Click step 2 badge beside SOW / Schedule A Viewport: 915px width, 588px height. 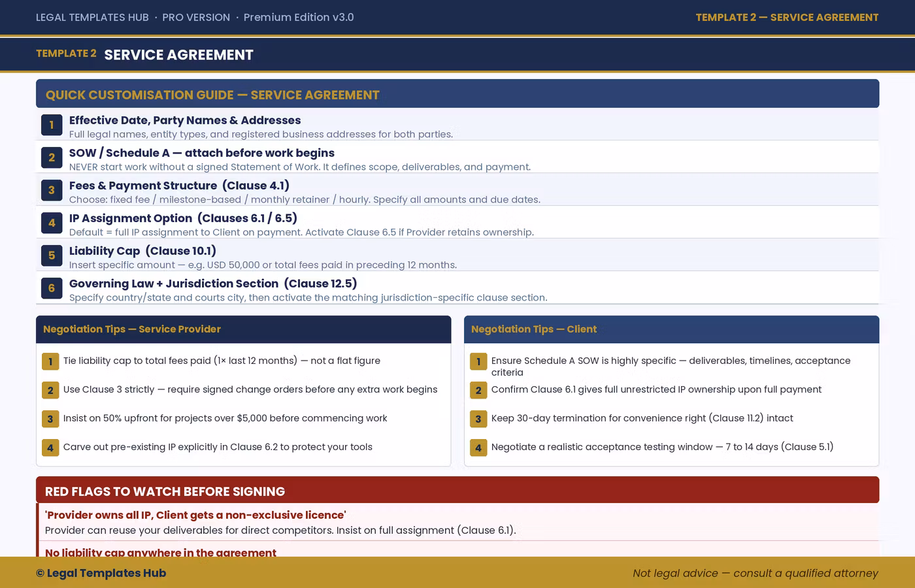click(52, 157)
